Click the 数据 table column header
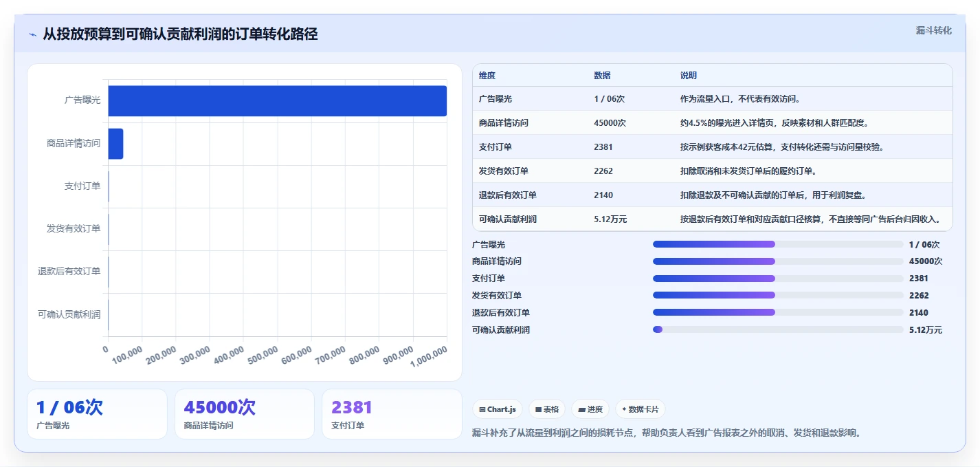Screen dimensions: 980x467 pyautogui.click(x=602, y=75)
